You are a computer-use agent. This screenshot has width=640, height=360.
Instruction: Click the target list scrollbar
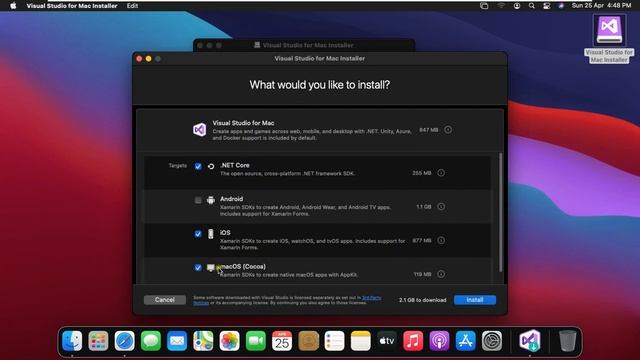pos(500,212)
